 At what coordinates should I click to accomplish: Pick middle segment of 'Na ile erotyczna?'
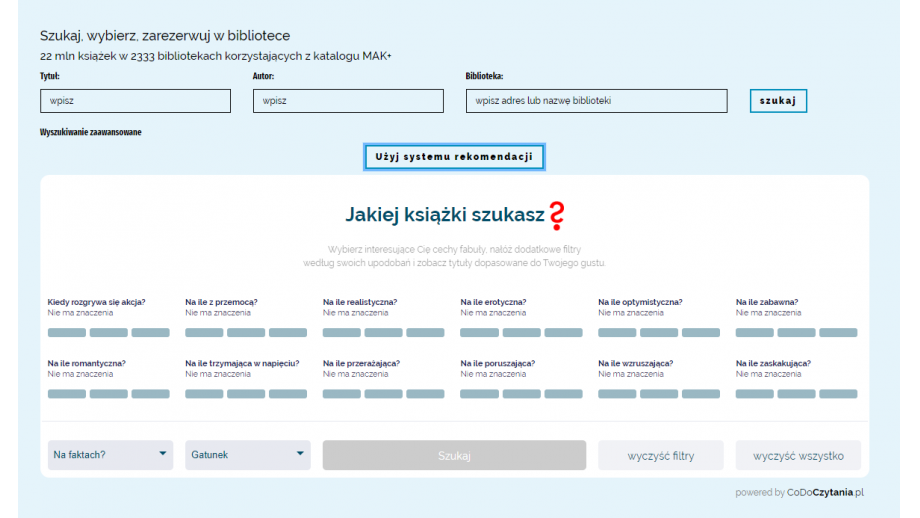click(521, 333)
